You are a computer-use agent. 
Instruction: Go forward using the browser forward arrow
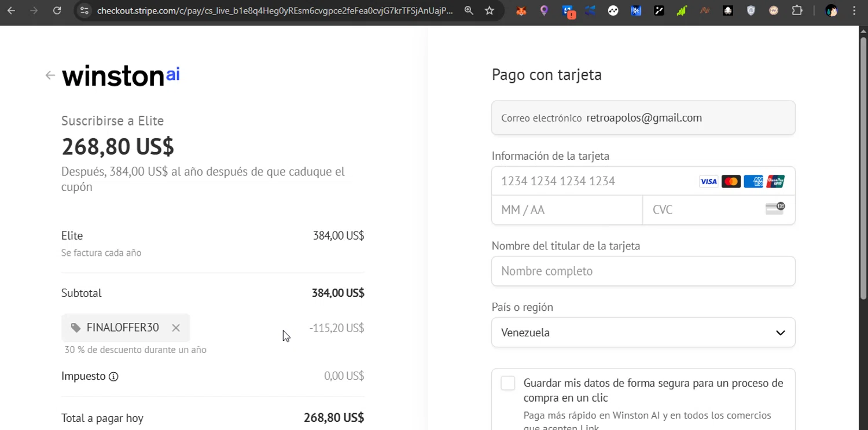coord(34,10)
